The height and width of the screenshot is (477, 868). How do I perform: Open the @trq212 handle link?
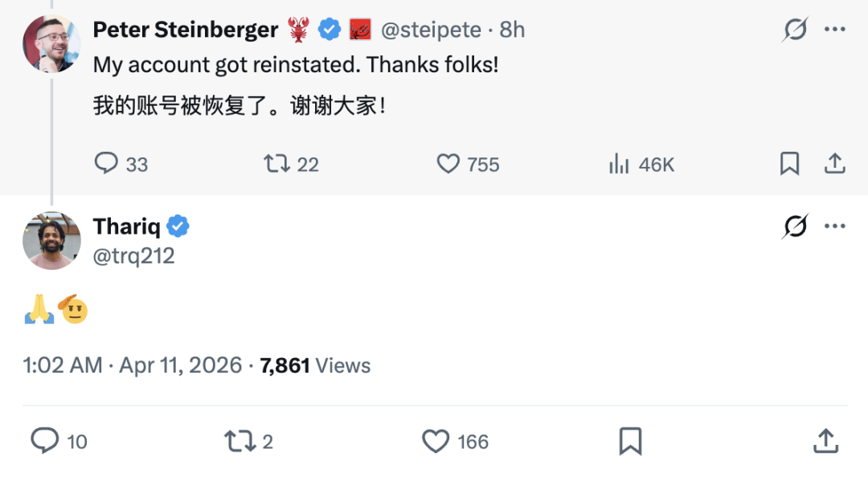tap(133, 255)
